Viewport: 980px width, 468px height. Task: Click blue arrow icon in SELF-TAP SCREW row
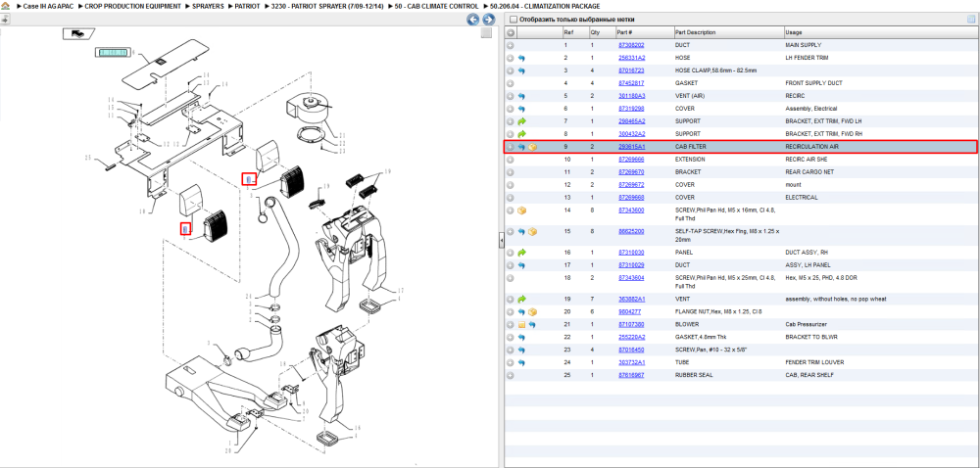tap(522, 231)
